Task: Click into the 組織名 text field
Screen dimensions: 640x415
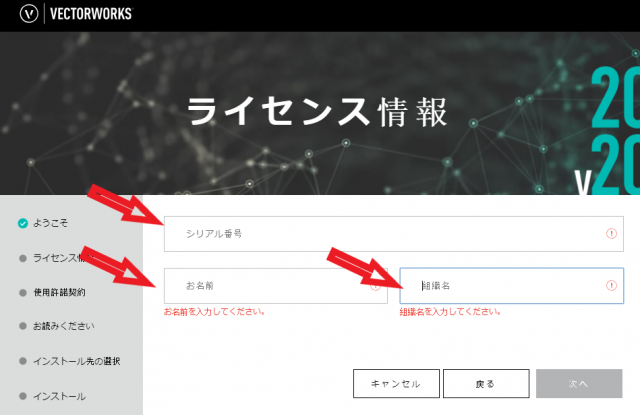Action: point(500,286)
